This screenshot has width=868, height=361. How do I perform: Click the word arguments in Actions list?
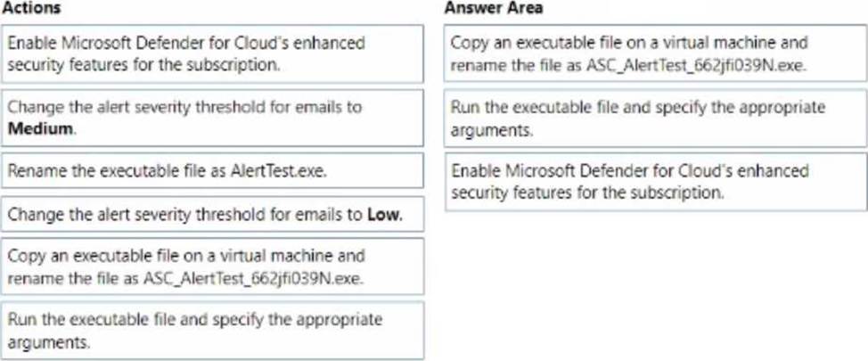tap(49, 343)
